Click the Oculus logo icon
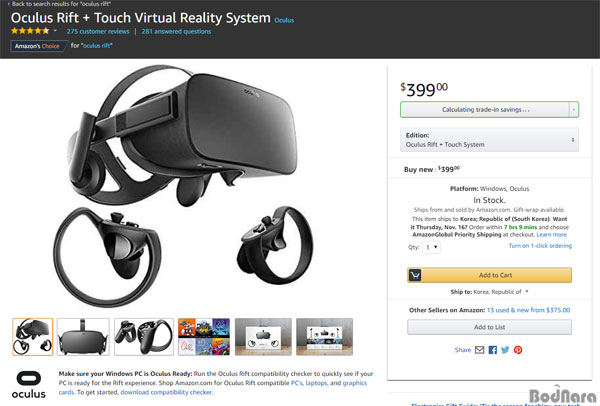Image resolution: width=600 pixels, height=406 pixels. (29, 385)
